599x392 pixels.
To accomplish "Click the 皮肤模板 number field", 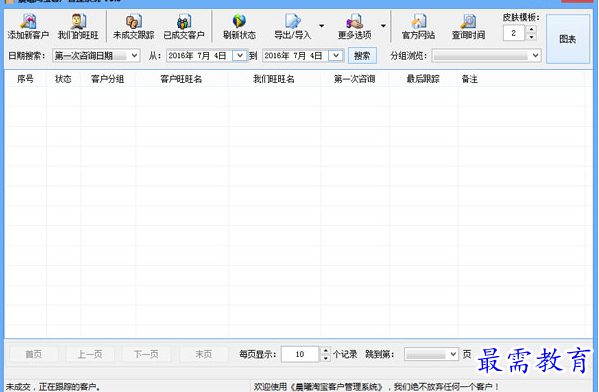I will (514, 33).
